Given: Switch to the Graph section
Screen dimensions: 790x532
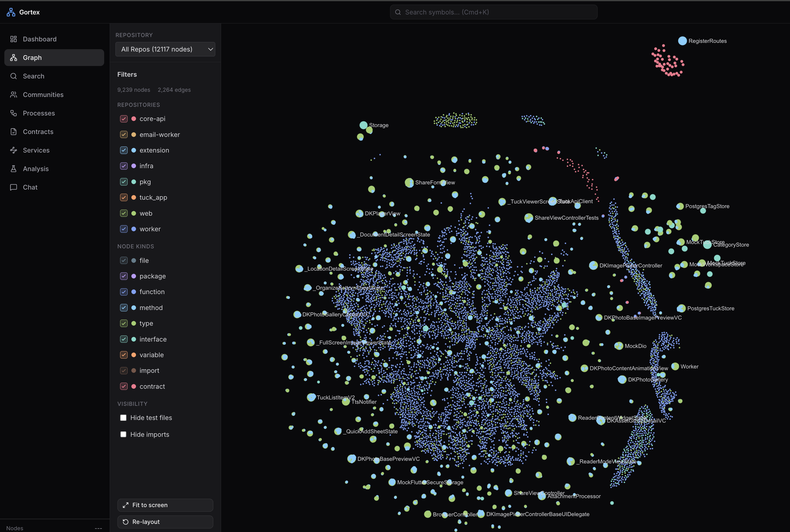Looking at the screenshot, I should (x=32, y=57).
